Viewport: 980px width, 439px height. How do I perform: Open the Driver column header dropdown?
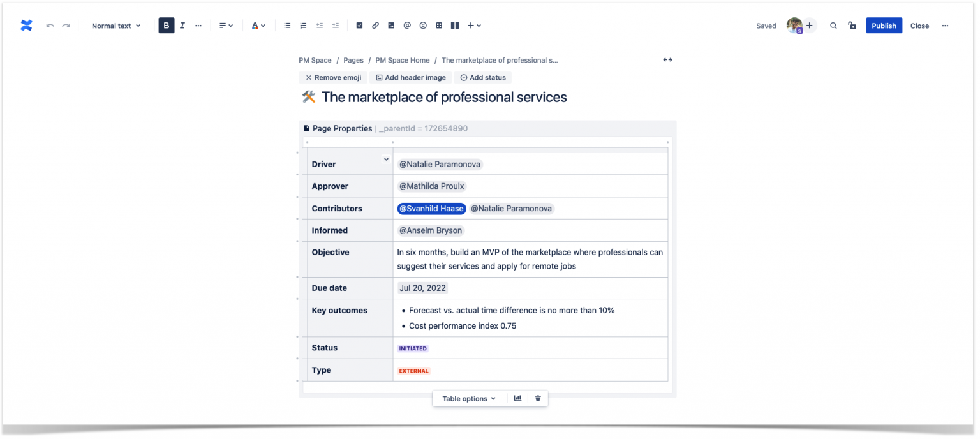[386, 159]
